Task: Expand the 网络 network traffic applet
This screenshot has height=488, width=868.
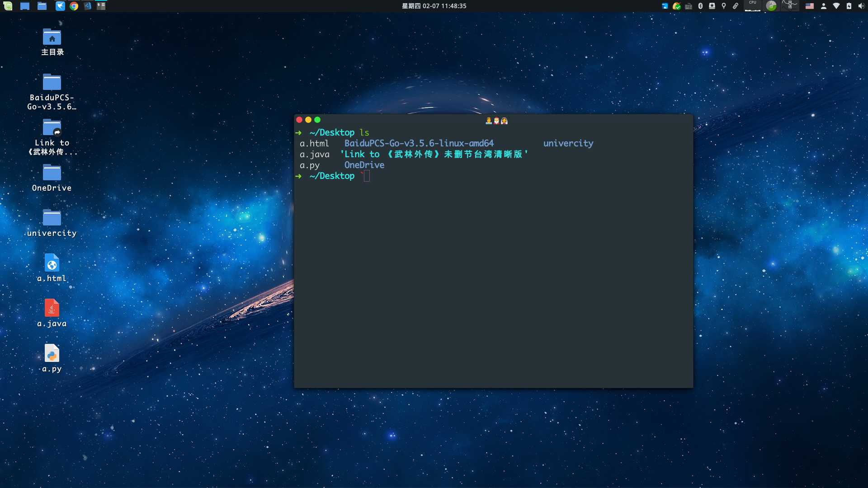Action: click(x=790, y=6)
